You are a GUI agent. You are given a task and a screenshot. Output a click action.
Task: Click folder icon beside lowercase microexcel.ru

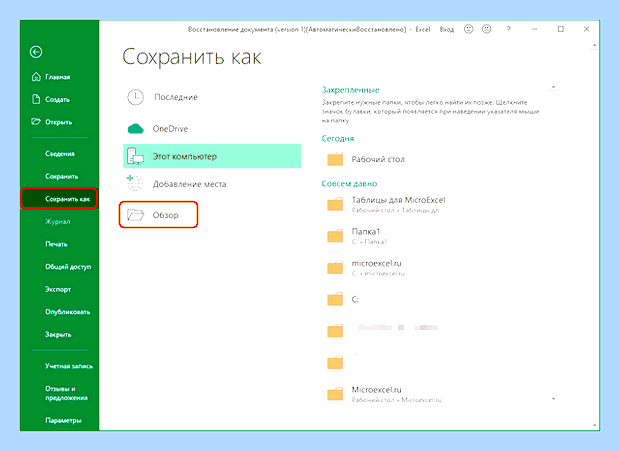[x=335, y=267]
